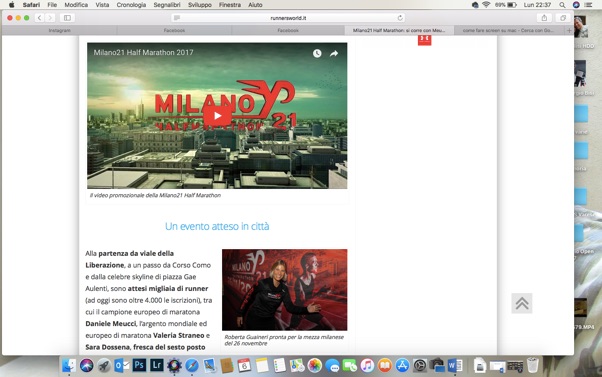Screen dimensions: 602x377
Task: Reload the page with the refresh icon
Action: tap(400, 18)
